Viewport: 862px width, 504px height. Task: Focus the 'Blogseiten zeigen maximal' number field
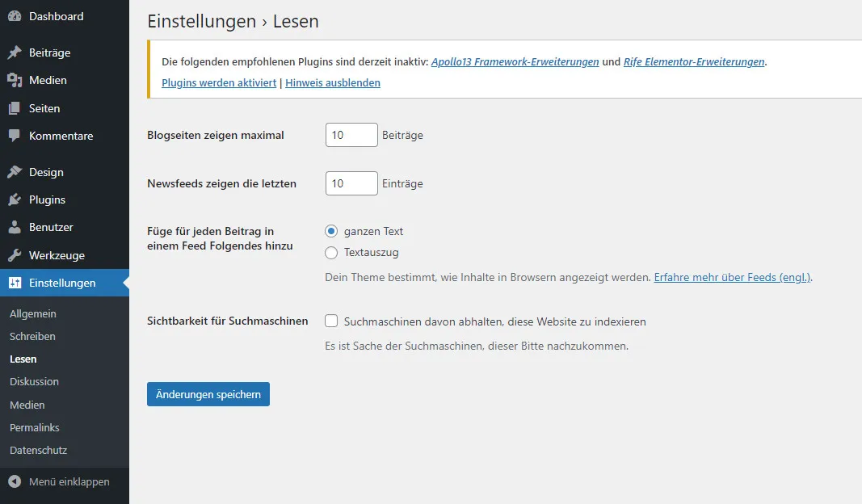(x=351, y=135)
